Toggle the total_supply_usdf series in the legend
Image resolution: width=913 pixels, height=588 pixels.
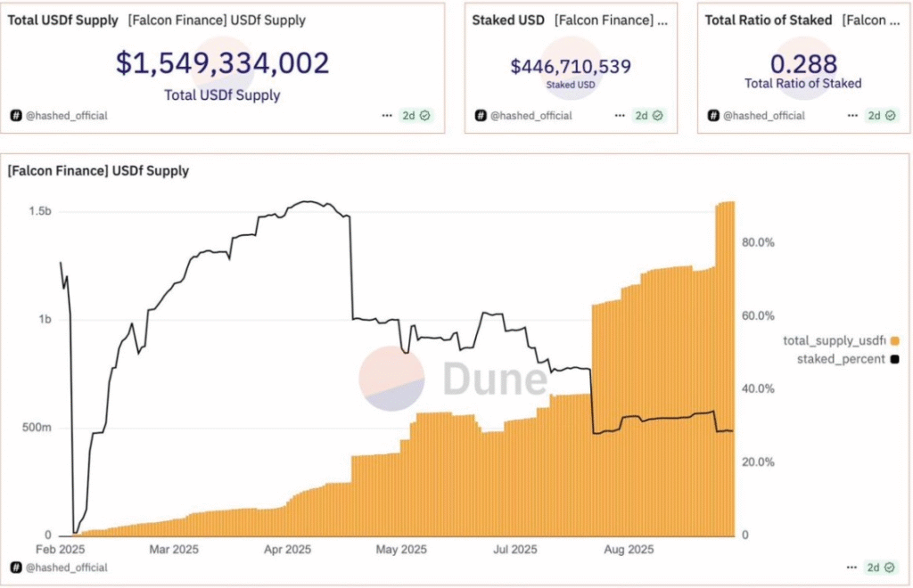pos(835,340)
